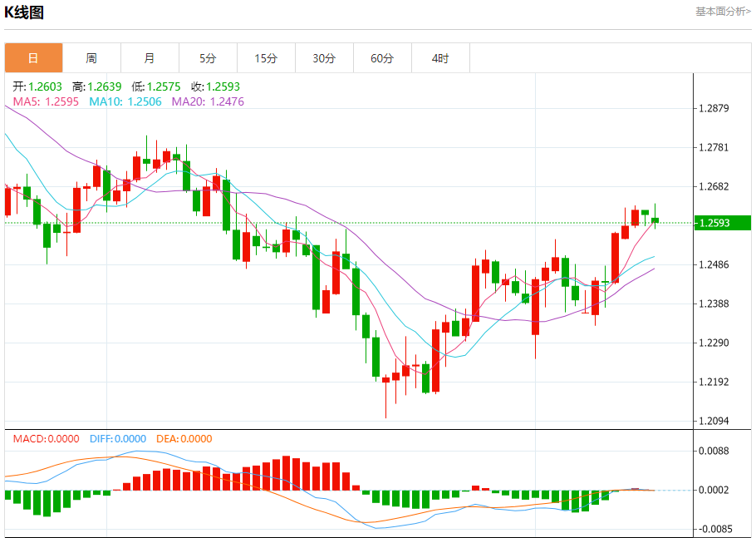Select the 4时 four-hour tab
The height and width of the screenshot is (538, 756).
click(440, 58)
